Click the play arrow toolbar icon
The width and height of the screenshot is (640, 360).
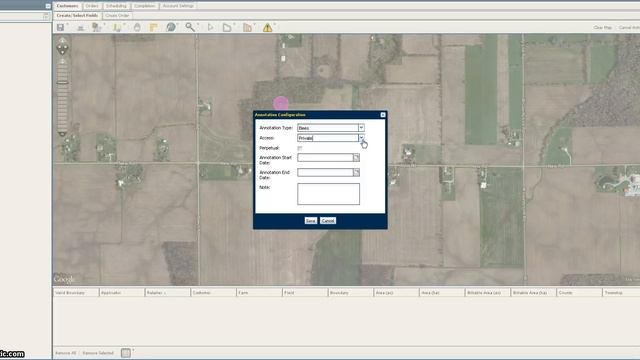point(211,27)
